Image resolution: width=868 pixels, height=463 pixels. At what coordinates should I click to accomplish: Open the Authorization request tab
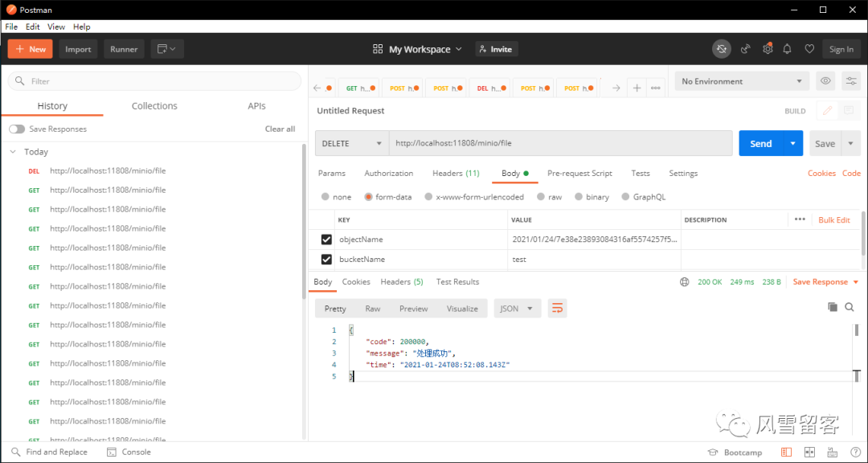pyautogui.click(x=389, y=174)
